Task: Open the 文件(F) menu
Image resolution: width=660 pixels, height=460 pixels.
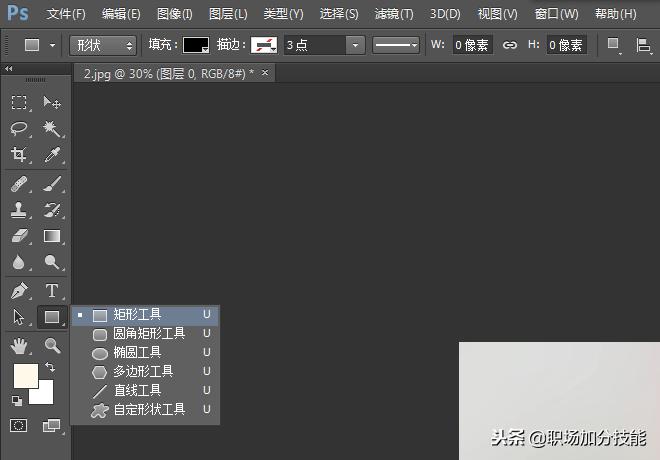Action: (66, 14)
